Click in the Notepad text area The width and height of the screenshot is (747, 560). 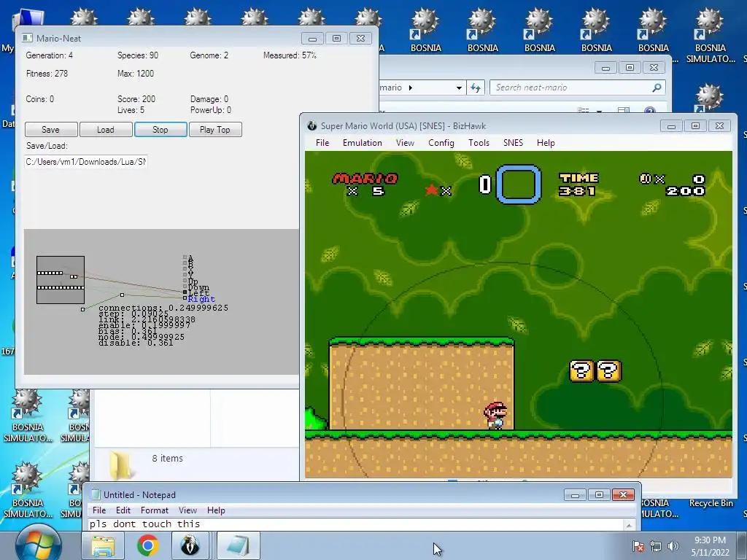pos(356,524)
